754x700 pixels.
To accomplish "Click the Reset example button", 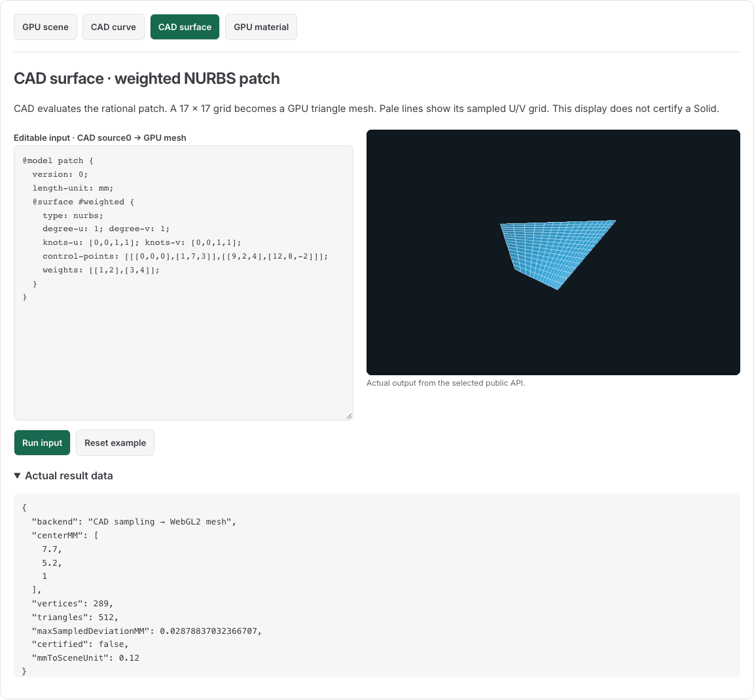I will click(115, 443).
